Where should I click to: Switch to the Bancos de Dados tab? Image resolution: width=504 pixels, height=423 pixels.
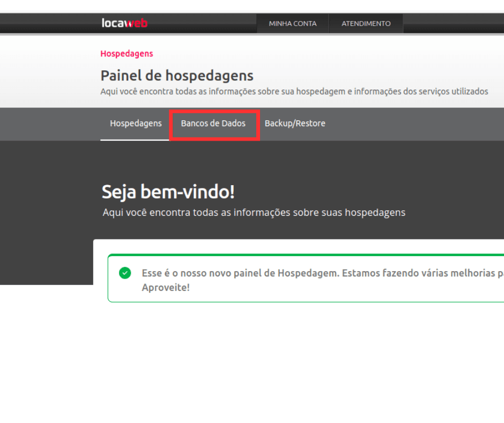(x=213, y=123)
